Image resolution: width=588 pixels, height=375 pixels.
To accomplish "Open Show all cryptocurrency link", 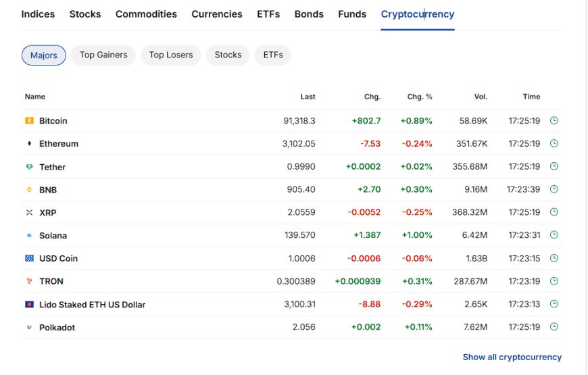I will click(512, 357).
